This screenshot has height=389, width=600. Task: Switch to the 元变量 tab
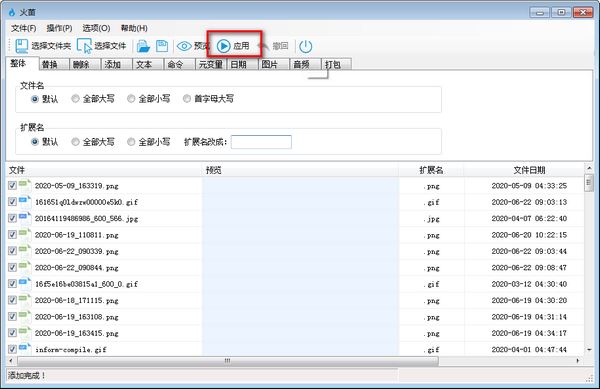pyautogui.click(x=211, y=64)
